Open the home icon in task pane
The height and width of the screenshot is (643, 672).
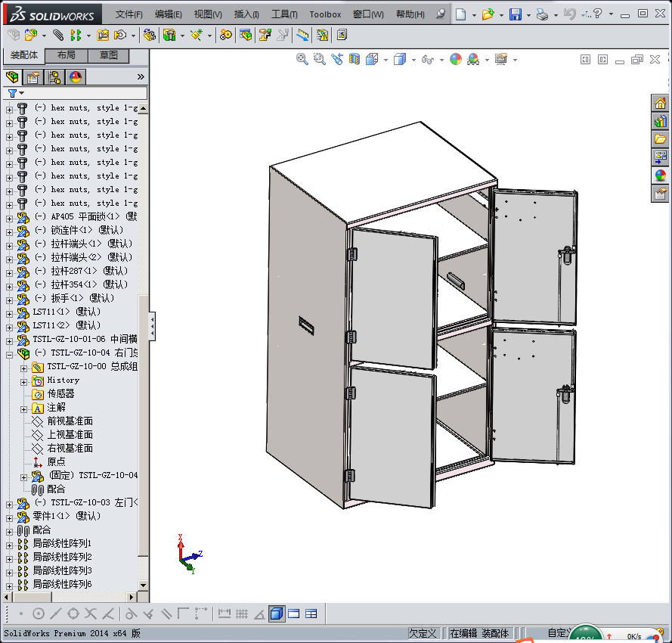(x=660, y=104)
